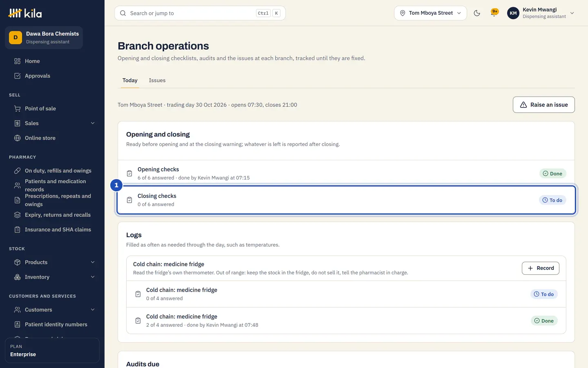Click the Expiry, returns and recalls stack icon
This screenshot has height=368, width=588.
pyautogui.click(x=17, y=215)
